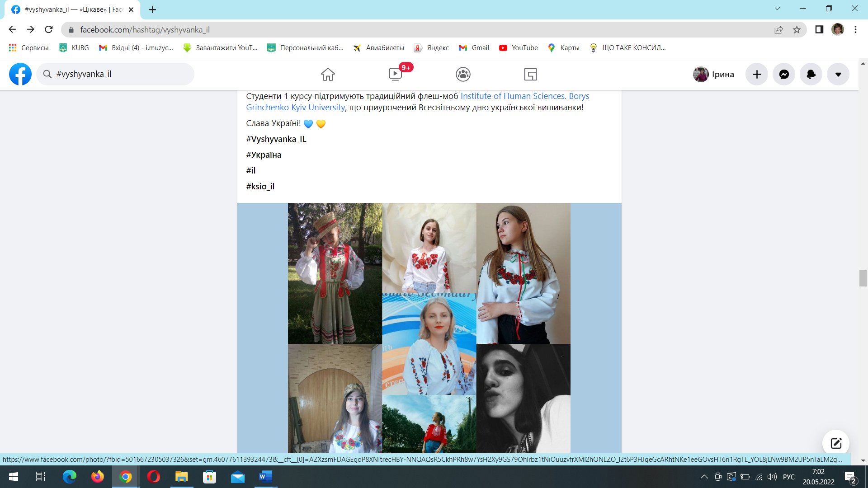Open Facebook Home feed icon
The image size is (868, 488).
[328, 74]
